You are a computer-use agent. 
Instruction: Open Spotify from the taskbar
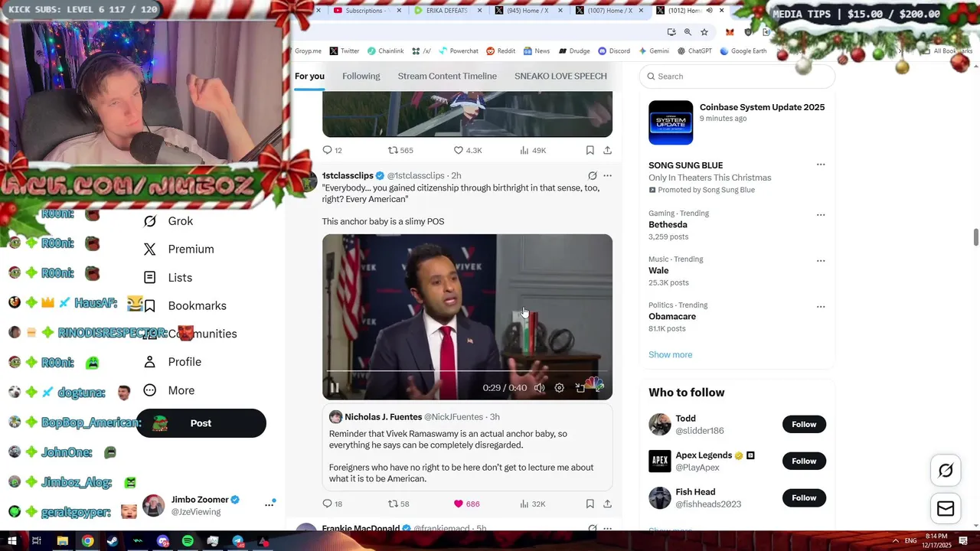click(188, 541)
